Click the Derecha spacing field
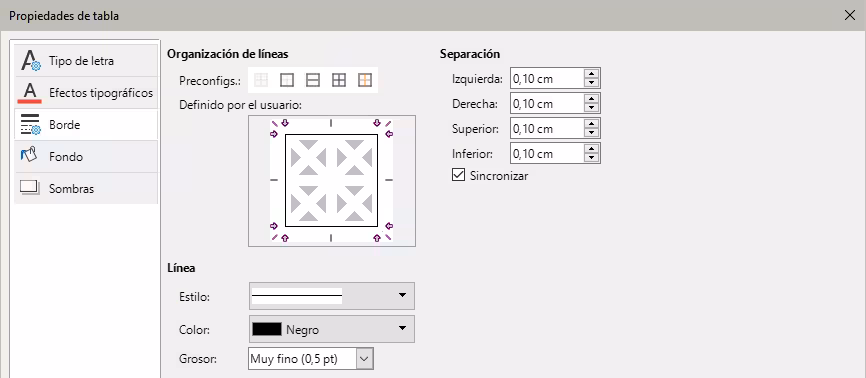866x378 pixels. (x=547, y=103)
